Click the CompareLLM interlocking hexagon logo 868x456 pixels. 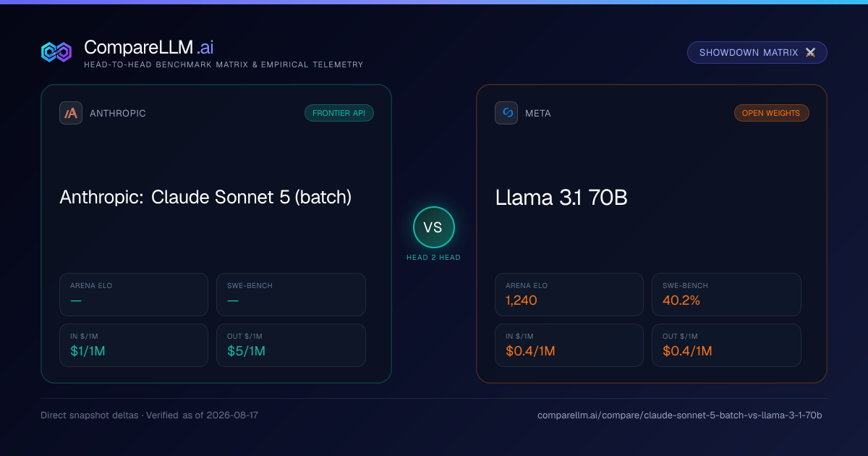56,52
